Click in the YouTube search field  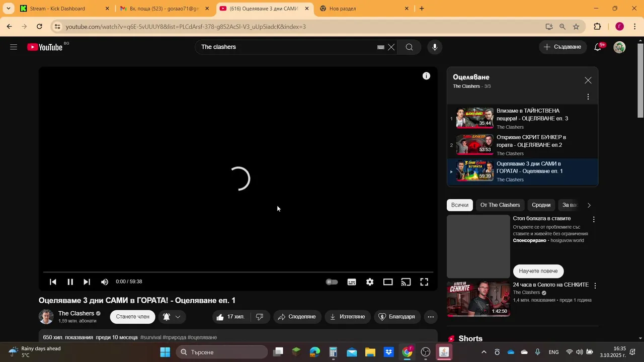(287, 47)
